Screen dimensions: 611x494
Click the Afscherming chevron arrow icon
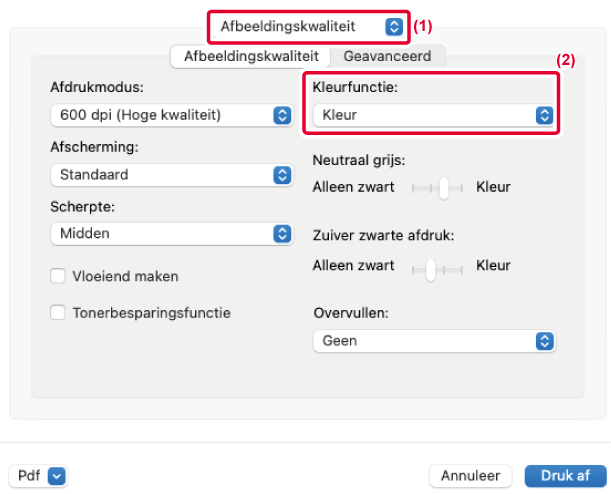click(x=281, y=175)
